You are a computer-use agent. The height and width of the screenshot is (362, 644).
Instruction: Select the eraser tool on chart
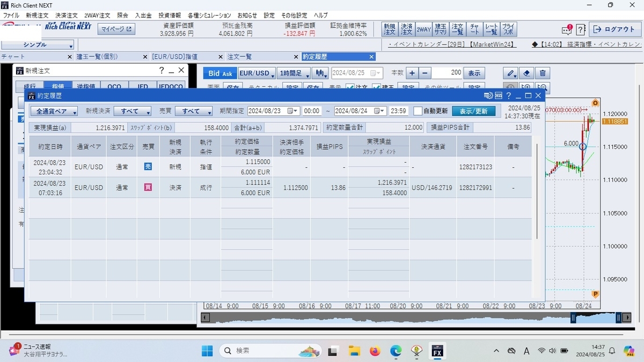click(x=527, y=73)
